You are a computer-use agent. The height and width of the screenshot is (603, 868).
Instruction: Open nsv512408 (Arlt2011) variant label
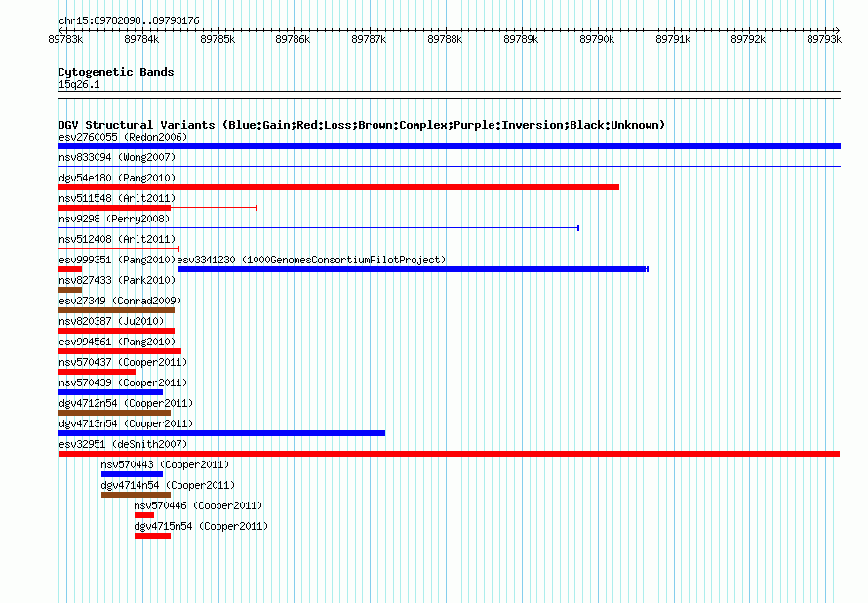point(117,239)
